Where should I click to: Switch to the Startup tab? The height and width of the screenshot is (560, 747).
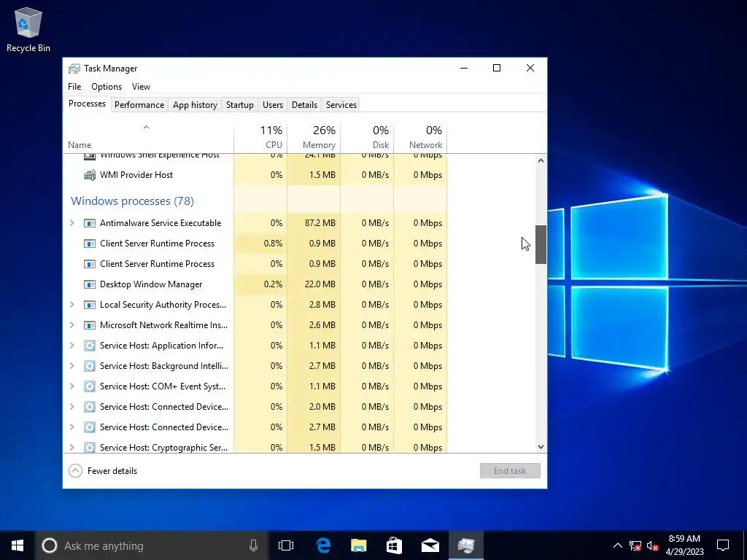pos(239,105)
